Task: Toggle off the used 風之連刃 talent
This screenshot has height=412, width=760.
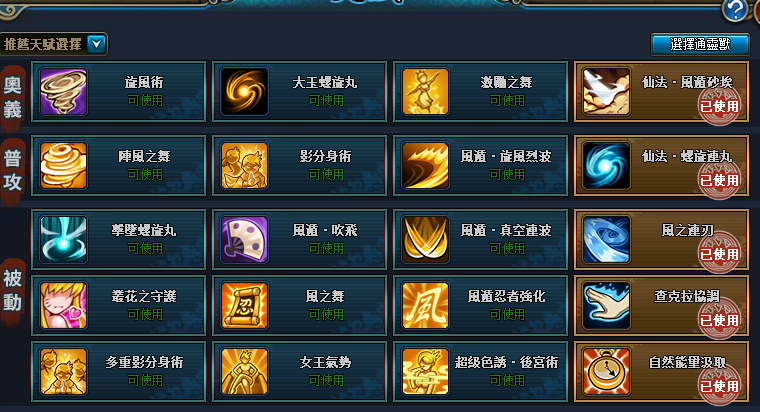Action: (x=662, y=239)
